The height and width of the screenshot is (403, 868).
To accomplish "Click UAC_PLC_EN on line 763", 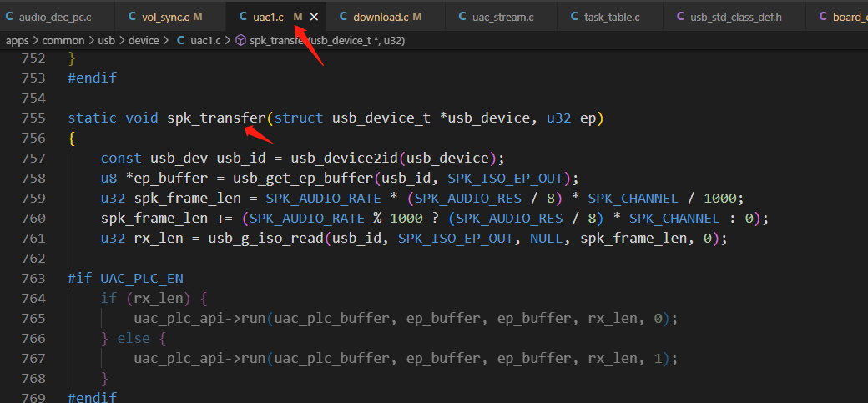I will point(142,278).
